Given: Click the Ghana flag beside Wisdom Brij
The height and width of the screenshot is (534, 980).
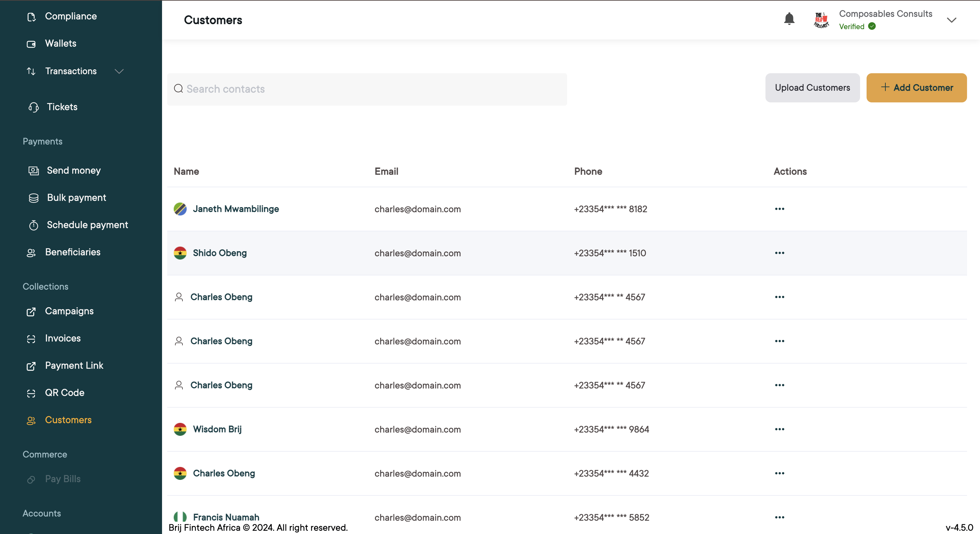Looking at the screenshot, I should point(180,429).
